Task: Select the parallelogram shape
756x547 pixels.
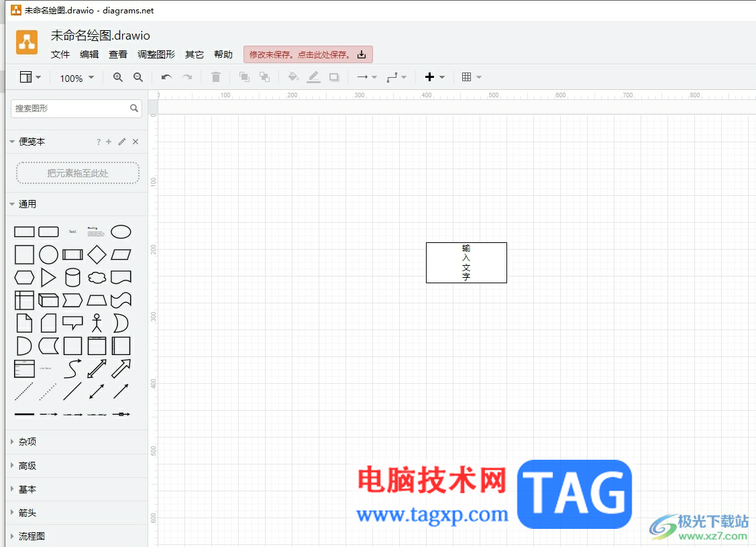Action: point(121,254)
